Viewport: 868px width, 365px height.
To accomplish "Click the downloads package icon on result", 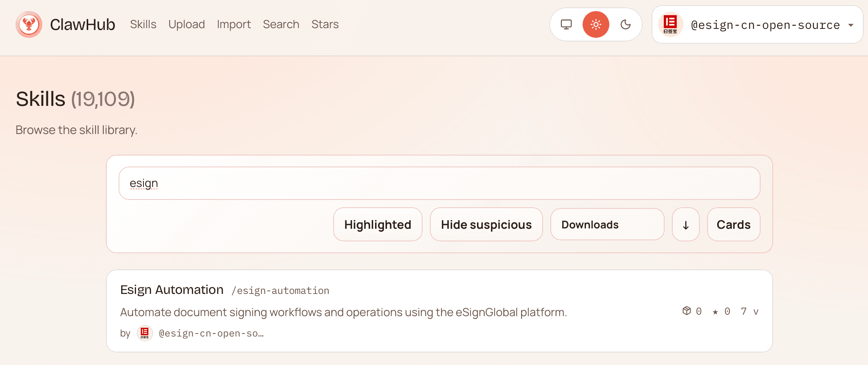I will point(686,311).
